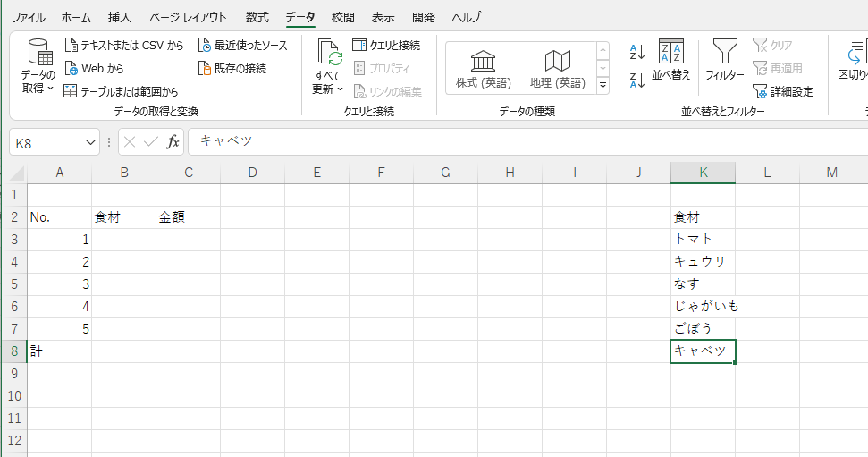Select テーブルまたは範囲から option

[121, 91]
